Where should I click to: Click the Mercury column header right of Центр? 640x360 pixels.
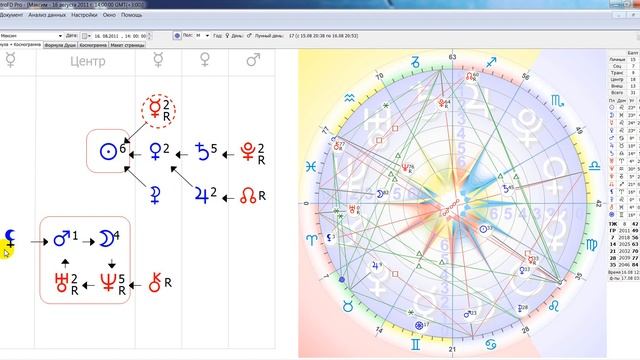158,60
